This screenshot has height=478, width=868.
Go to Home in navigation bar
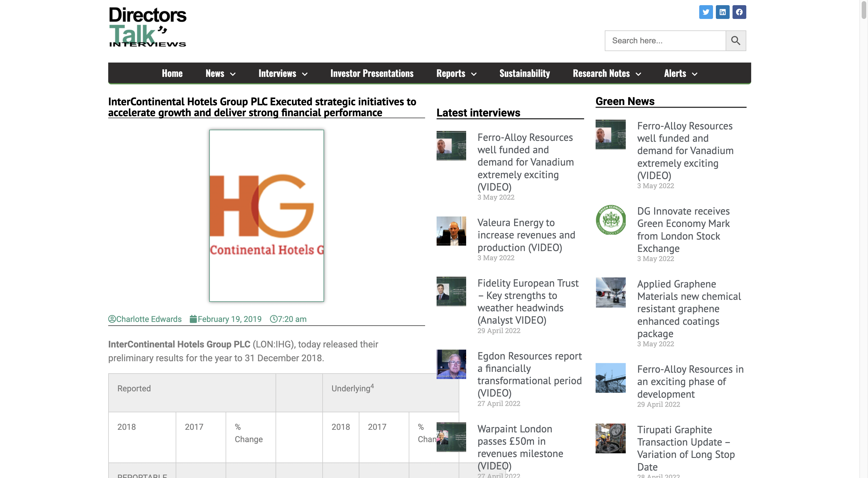tap(172, 73)
